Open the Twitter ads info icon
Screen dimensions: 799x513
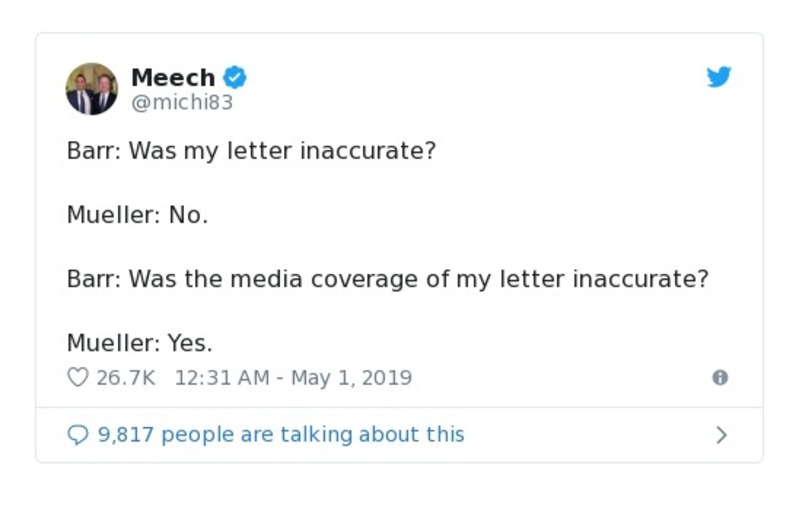[720, 378]
